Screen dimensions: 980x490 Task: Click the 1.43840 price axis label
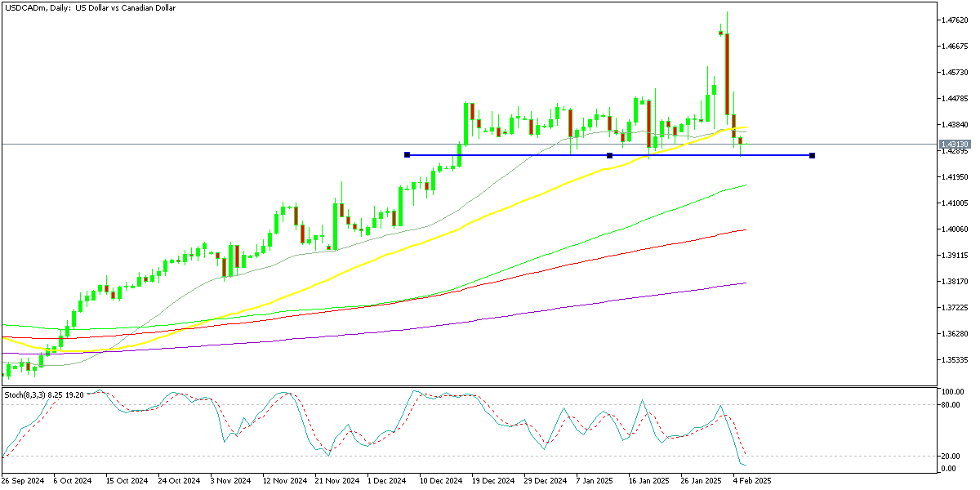pos(954,124)
